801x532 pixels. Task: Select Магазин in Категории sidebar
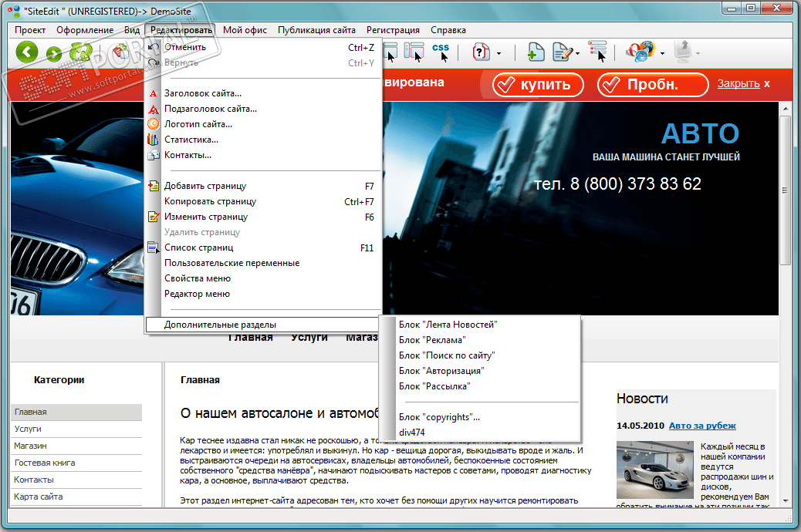coord(76,446)
